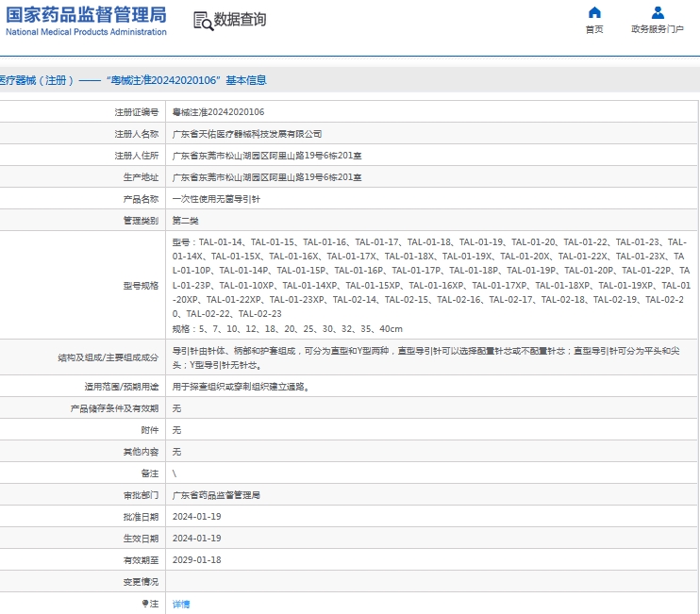This screenshot has width=700, height=614.
Task: Click the 批准日期 value 2024-01-19
Action: point(197,516)
